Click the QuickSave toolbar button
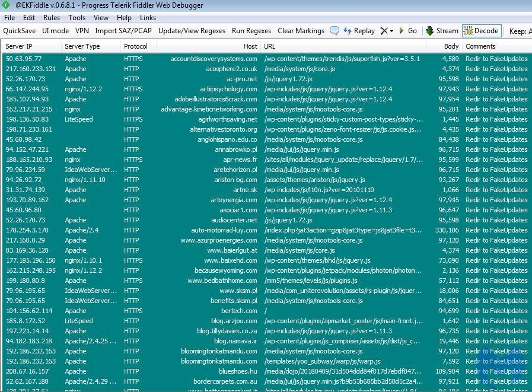 tap(19, 31)
